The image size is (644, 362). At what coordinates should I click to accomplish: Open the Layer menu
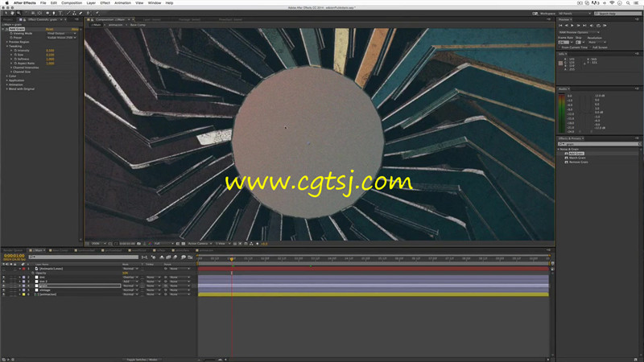91,3
